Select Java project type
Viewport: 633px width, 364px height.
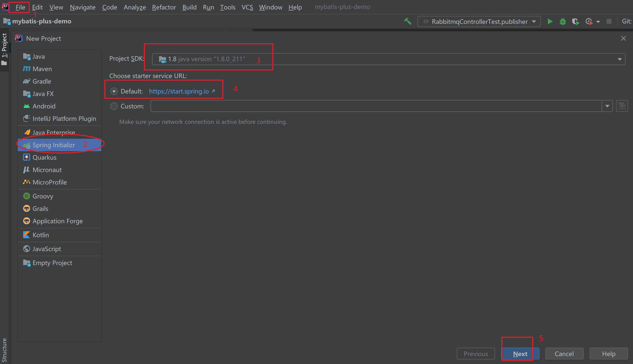tap(59, 56)
